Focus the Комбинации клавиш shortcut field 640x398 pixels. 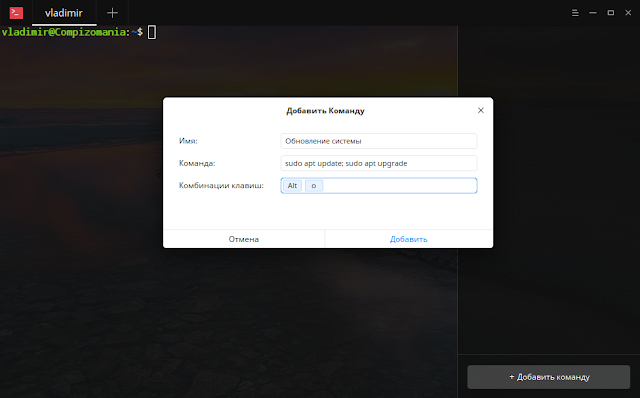point(379,186)
